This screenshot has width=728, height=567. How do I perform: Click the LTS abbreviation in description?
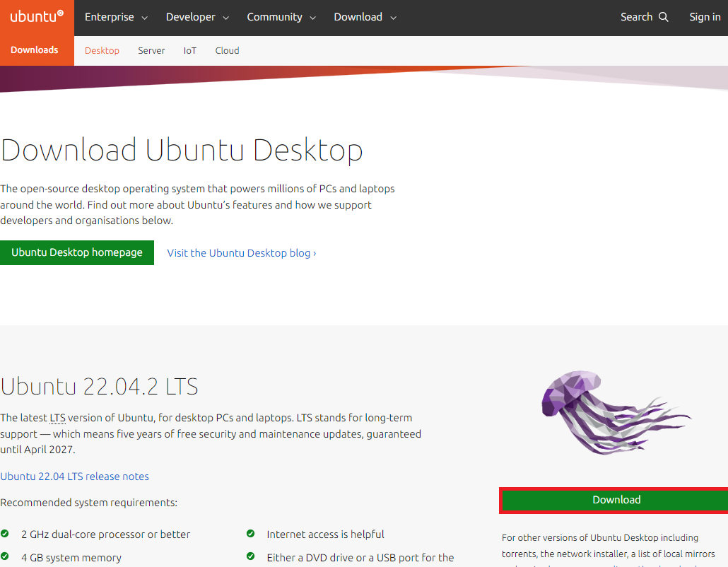pos(57,418)
